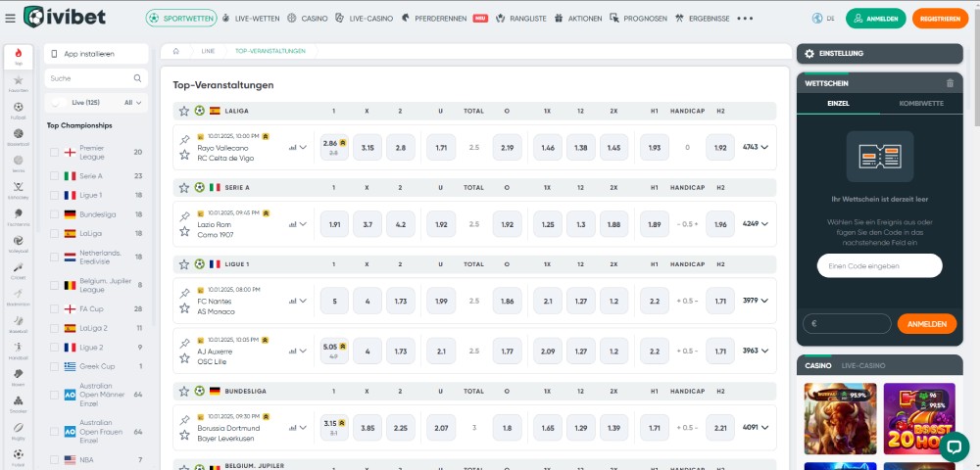Pin the Rayo Vallecano match
The width and height of the screenshot is (980, 470).
(x=184, y=140)
